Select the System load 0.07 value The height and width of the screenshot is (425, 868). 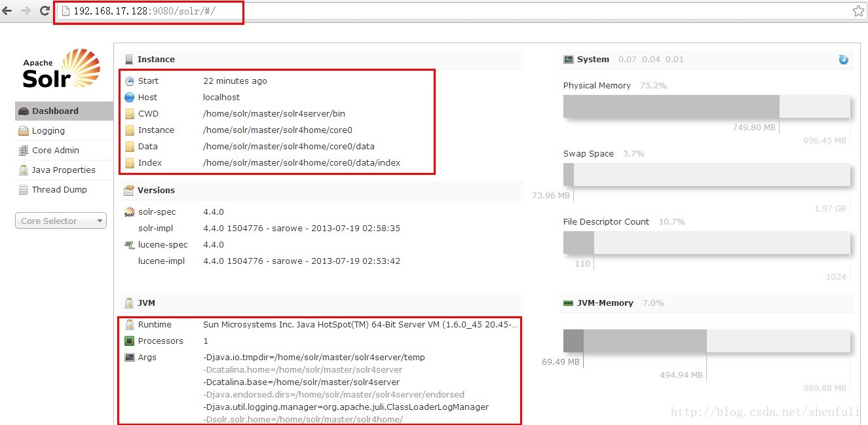pos(628,60)
